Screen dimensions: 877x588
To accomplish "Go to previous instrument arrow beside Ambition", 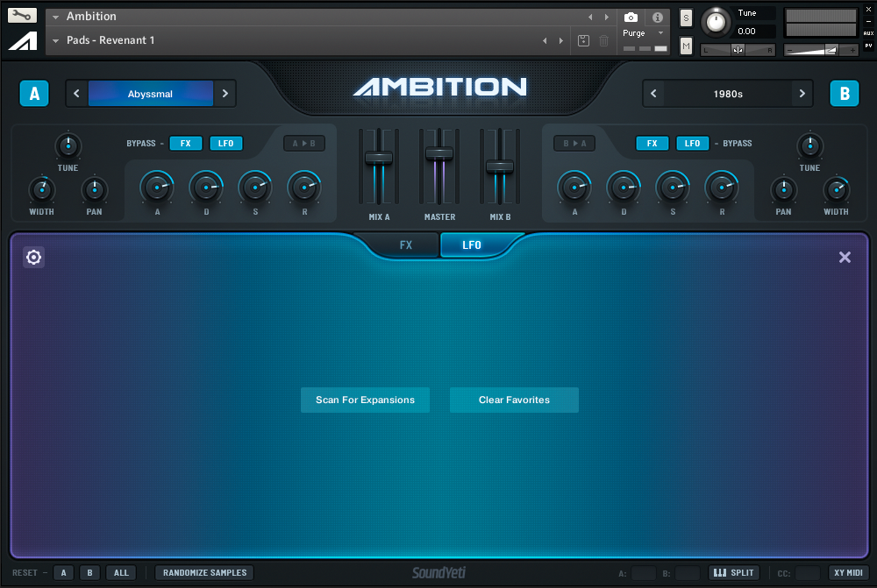I will tap(590, 18).
